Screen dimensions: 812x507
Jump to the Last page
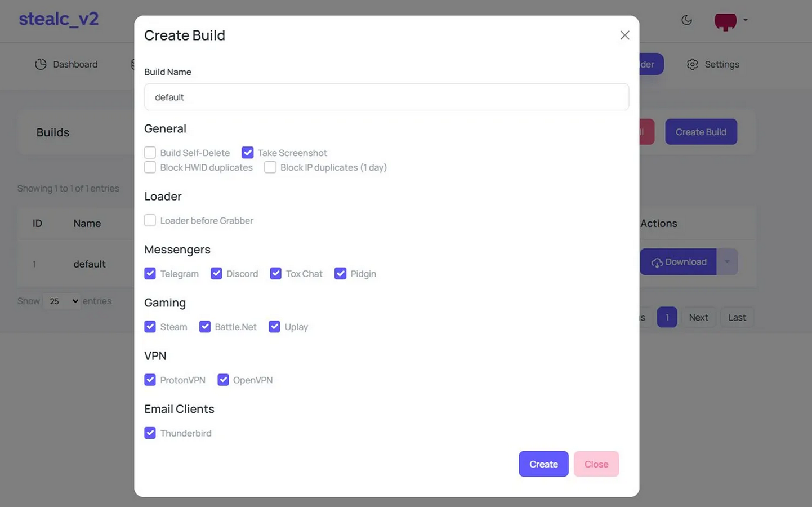[x=737, y=318]
